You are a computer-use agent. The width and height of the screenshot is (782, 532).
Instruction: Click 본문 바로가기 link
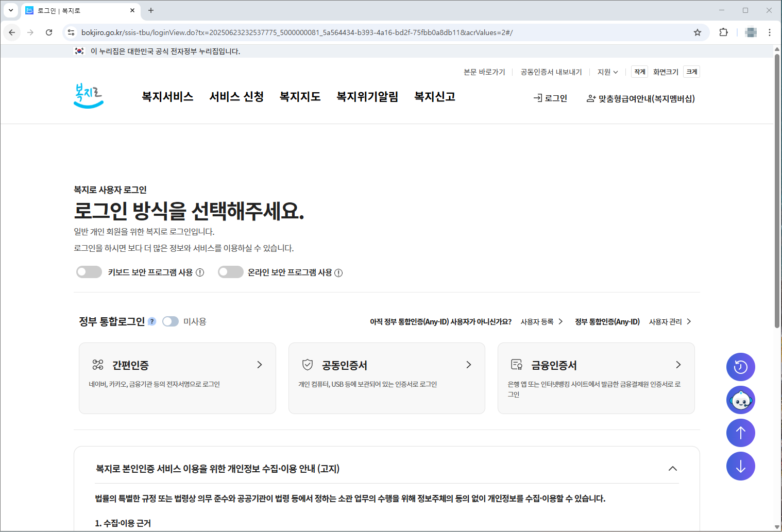pos(484,72)
